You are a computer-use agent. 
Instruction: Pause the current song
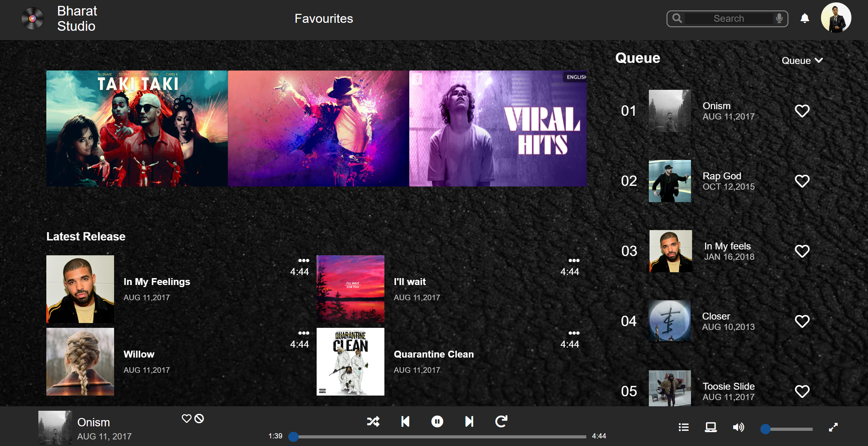(x=437, y=421)
